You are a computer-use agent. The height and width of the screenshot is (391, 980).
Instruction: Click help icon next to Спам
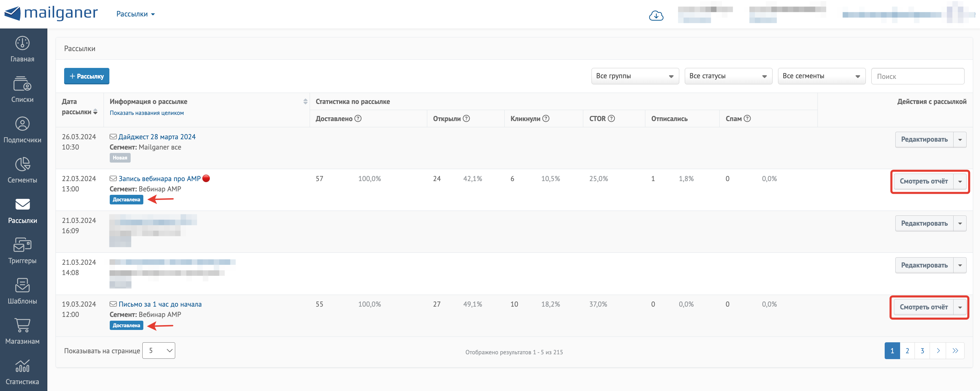pos(747,118)
